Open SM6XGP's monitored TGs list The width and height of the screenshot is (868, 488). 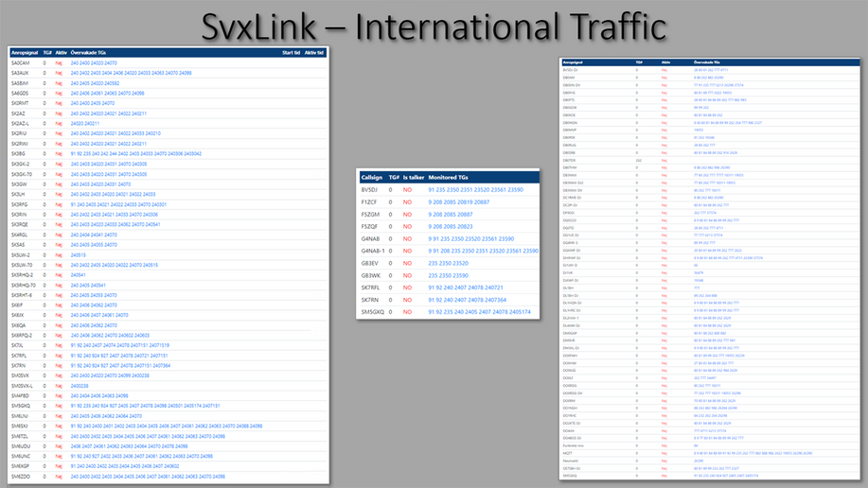pos(125,466)
